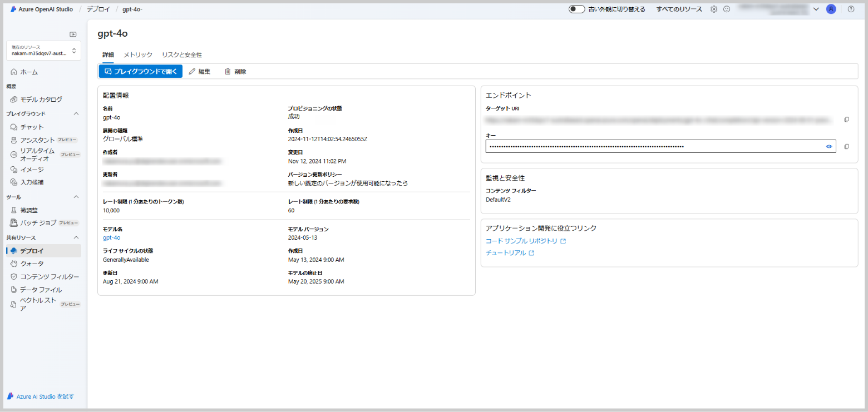Screen dimensions: 868x412
Task: Click the GenerallyAvailable lifecycle value
Action: pos(126,260)
